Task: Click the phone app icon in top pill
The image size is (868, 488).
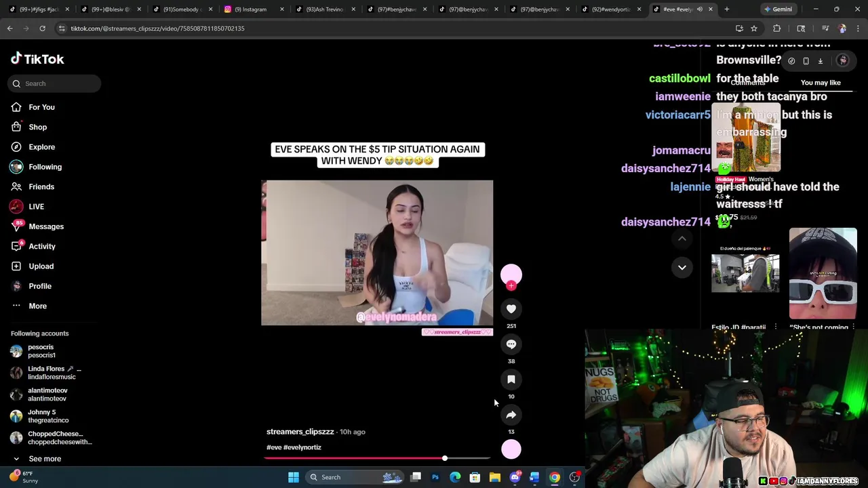Action: 806,61
